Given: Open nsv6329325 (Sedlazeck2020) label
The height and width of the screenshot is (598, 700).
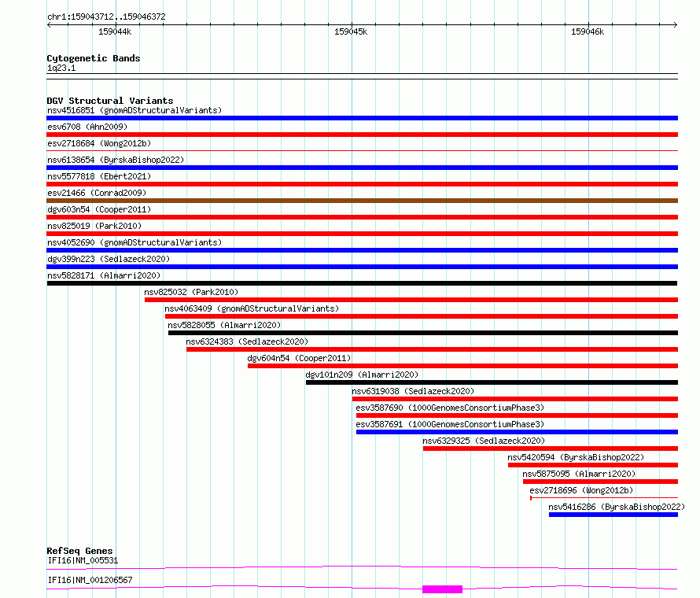Looking at the screenshot, I should point(484,441).
